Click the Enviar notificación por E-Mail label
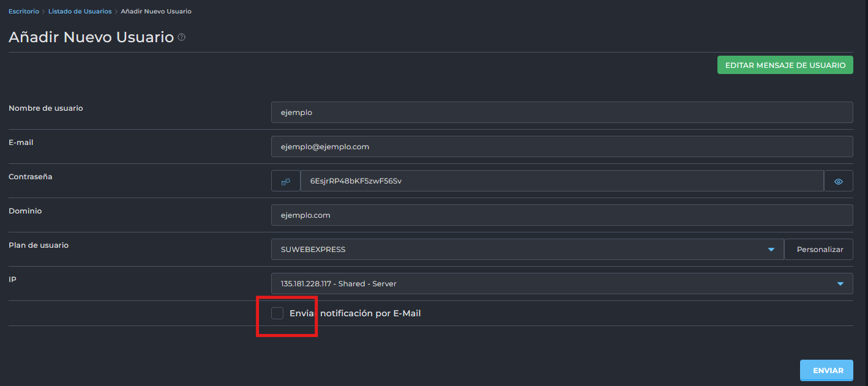Screen dimensions: 868x386 355,313
